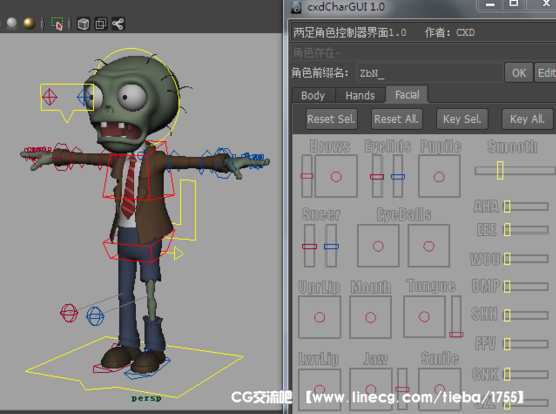
Task: Select the Sneer red slider handle
Action: 310,246
